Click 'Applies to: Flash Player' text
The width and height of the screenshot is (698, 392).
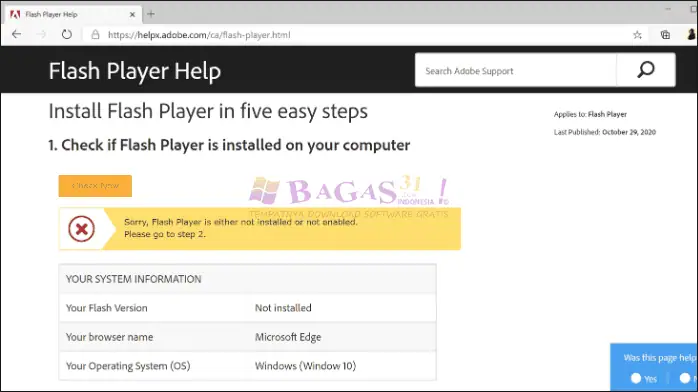pyautogui.click(x=590, y=114)
